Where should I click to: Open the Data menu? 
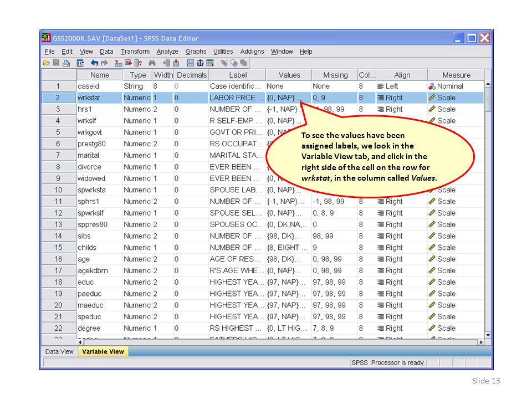pyautogui.click(x=106, y=52)
